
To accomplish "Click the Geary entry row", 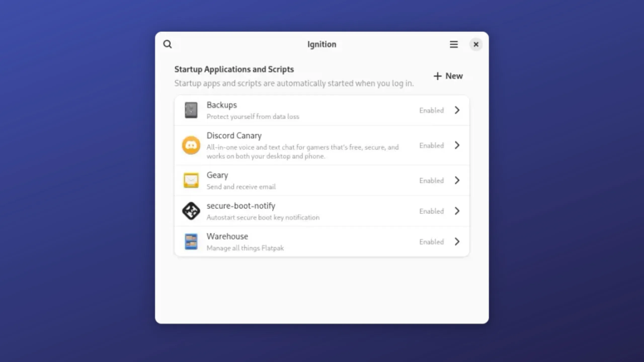I will [x=322, y=180].
